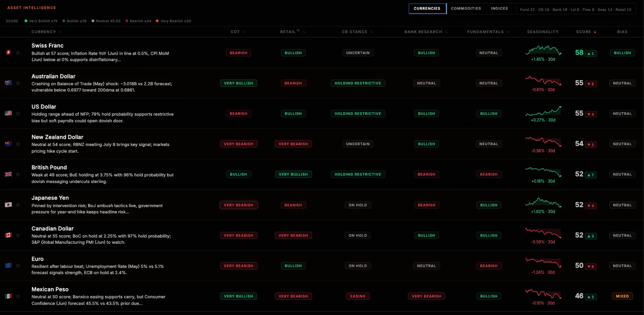Switch to the Indices tab
This screenshot has width=644, height=315.
pos(499,8)
